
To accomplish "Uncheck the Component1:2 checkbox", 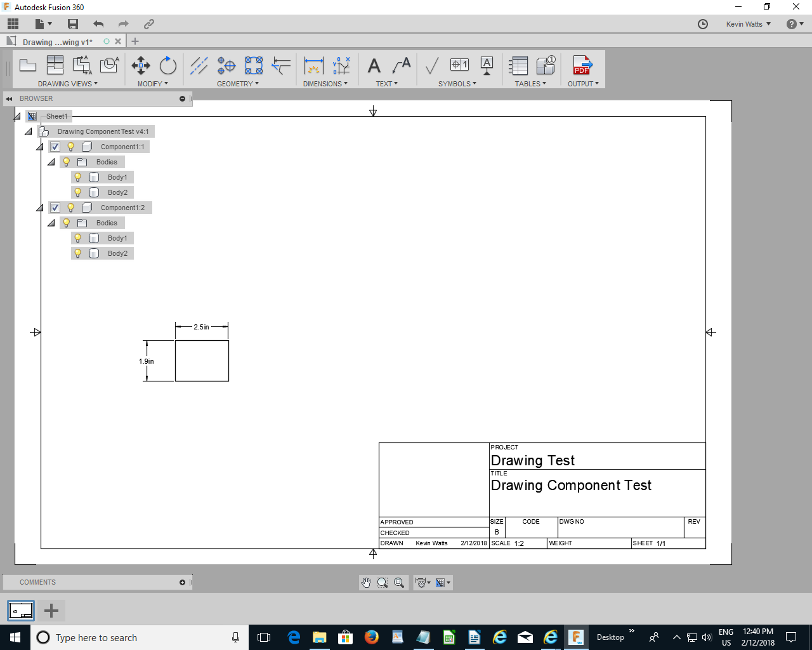I will 55,207.
